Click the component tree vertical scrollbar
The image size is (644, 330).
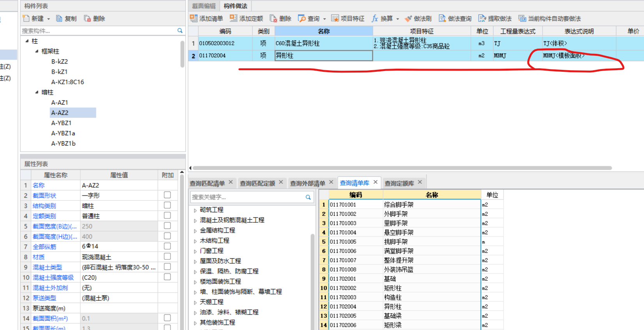182,54
